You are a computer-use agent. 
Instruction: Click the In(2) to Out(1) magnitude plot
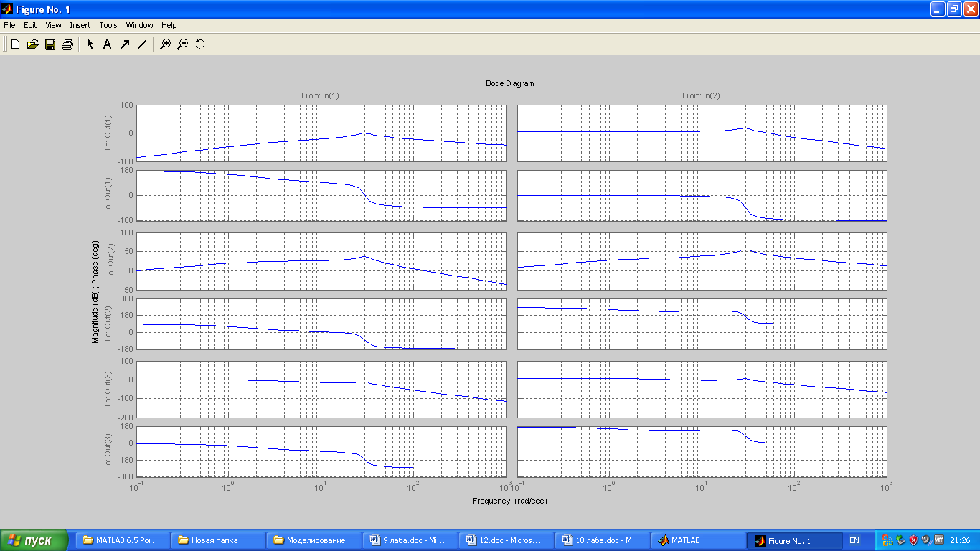click(702, 133)
